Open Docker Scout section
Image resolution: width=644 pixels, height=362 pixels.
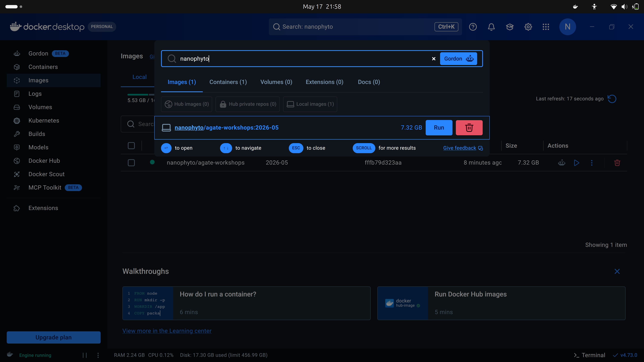coord(53,174)
